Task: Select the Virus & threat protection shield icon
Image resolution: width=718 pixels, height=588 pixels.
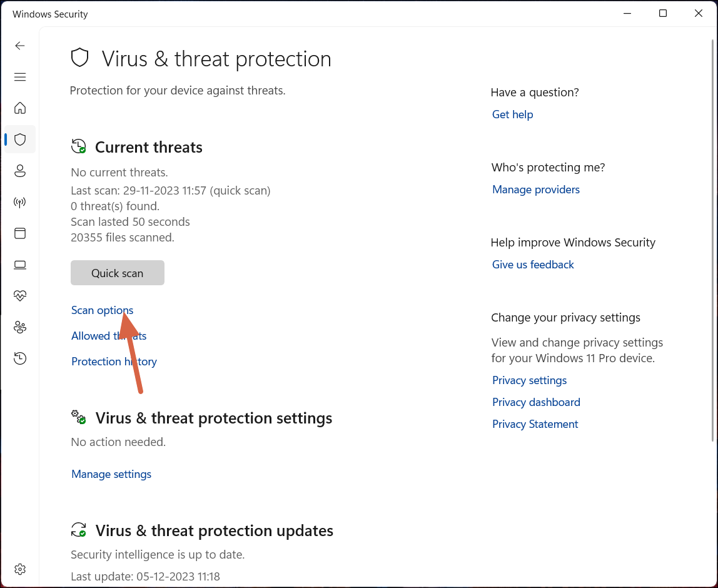Action: 19,139
